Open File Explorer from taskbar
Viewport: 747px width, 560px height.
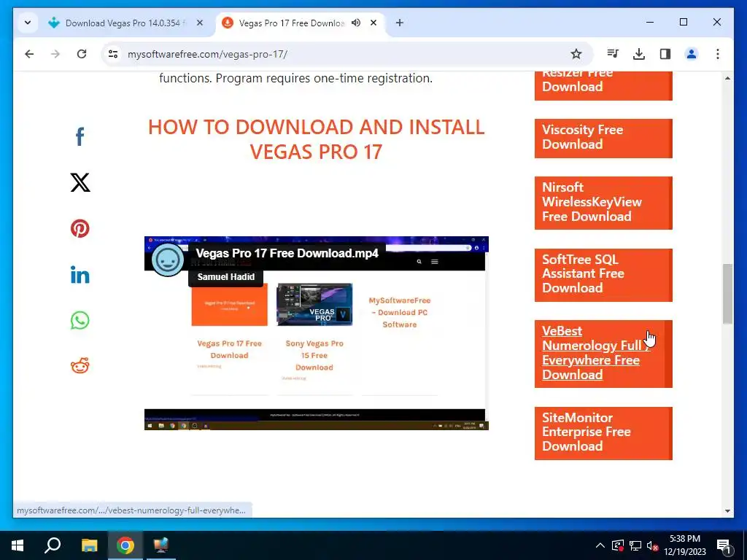point(89,545)
